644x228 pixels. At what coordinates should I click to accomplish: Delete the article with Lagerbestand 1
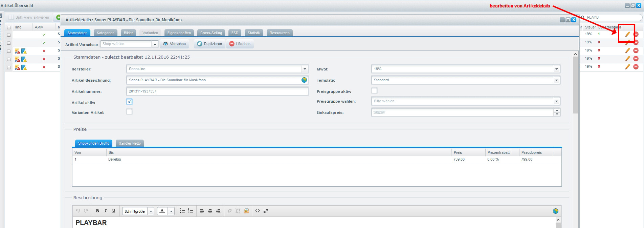636,34
